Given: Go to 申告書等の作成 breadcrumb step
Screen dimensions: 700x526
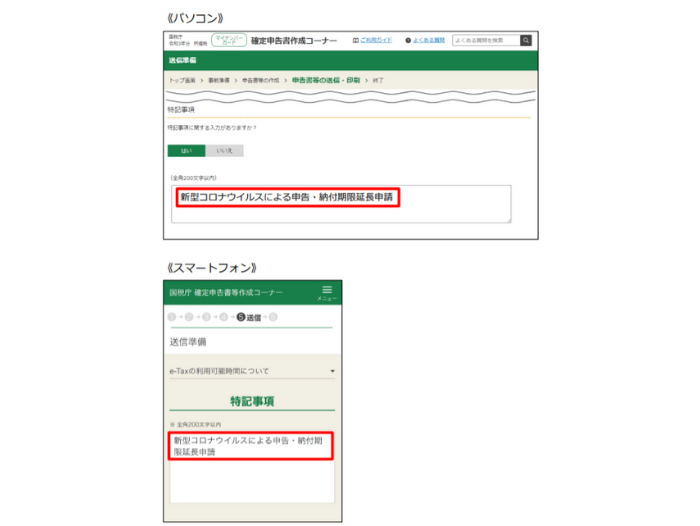Looking at the screenshot, I should (x=259, y=79).
